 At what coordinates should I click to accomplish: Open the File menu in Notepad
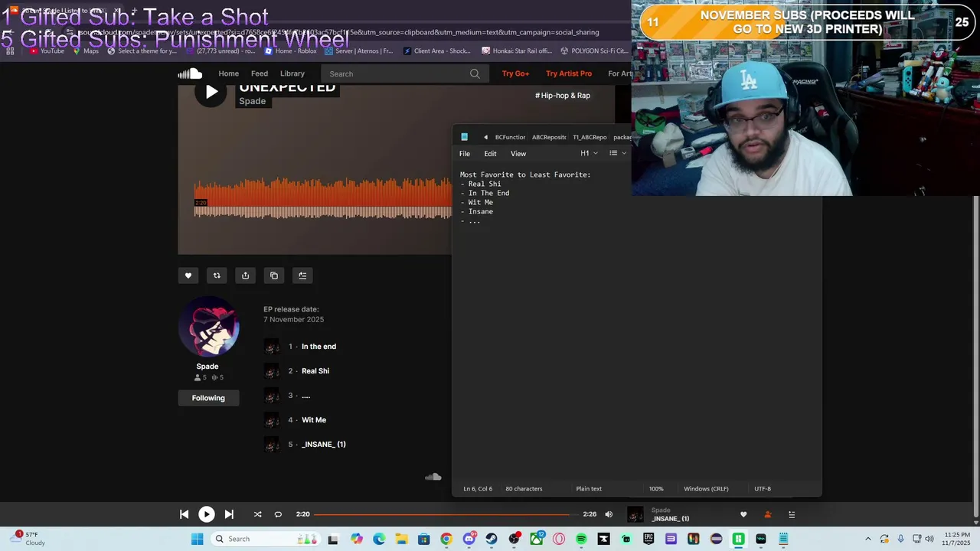click(465, 154)
